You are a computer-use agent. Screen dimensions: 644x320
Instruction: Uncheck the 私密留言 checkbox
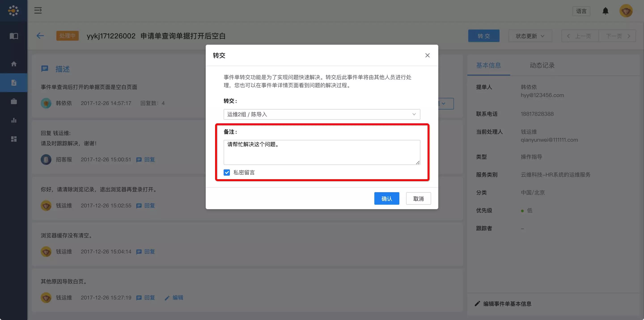point(227,172)
